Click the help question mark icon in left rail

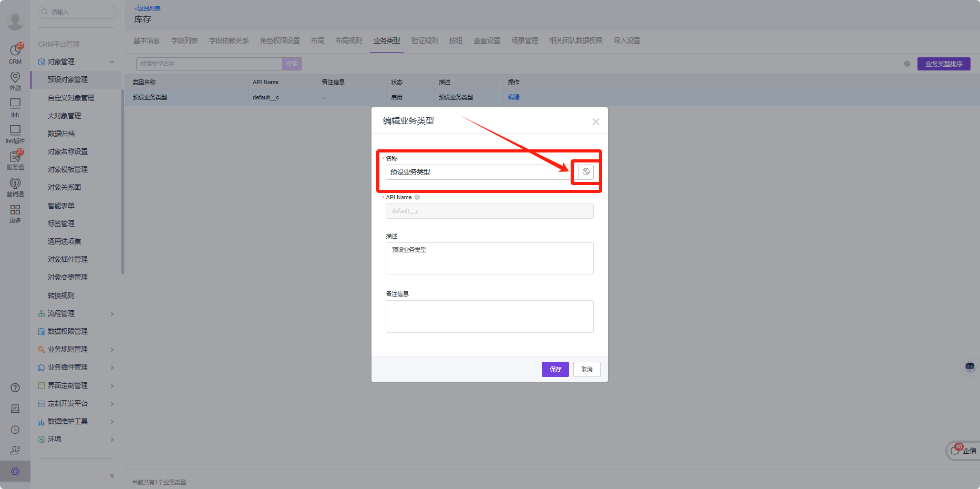click(15, 388)
